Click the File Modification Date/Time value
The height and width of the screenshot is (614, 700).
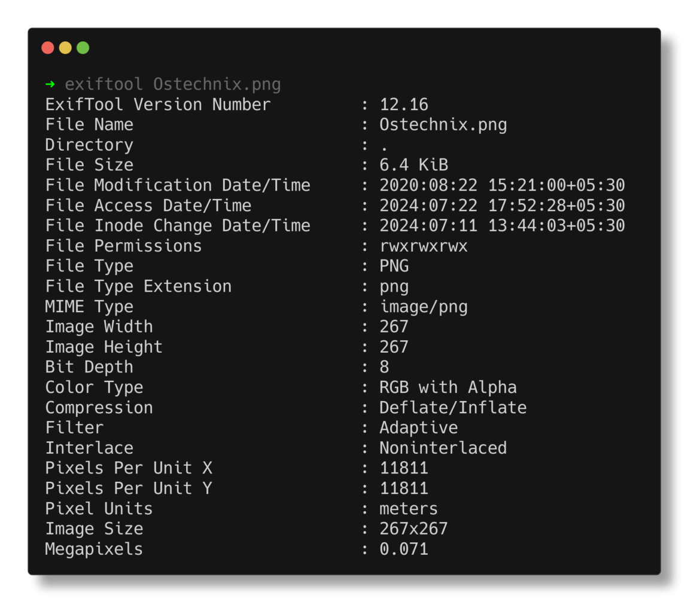coord(501,185)
